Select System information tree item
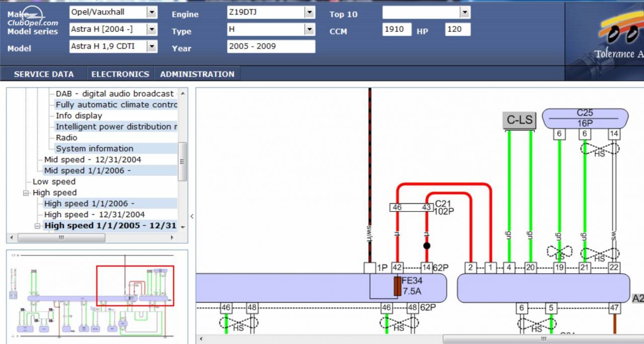This screenshot has width=644, height=344. (x=95, y=149)
